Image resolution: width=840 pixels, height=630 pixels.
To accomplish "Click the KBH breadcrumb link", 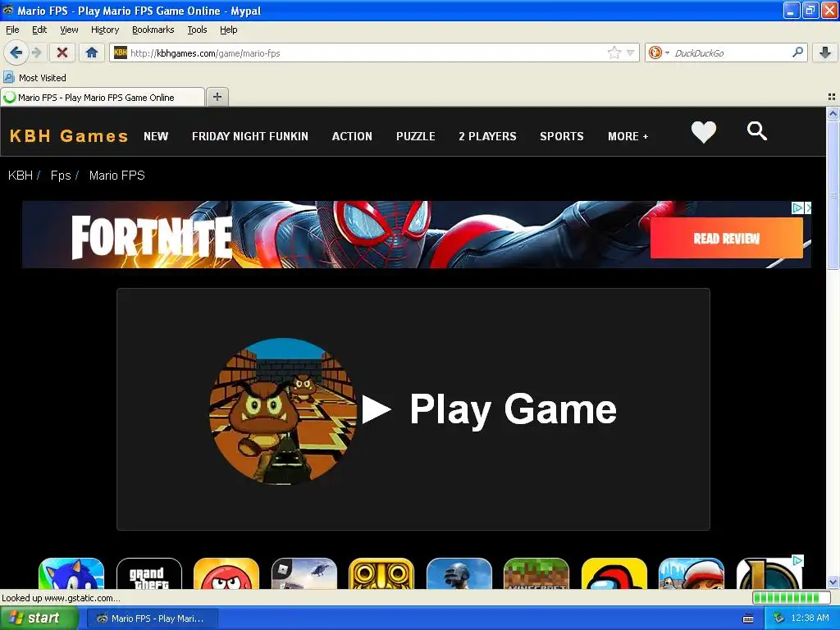I will [x=21, y=176].
